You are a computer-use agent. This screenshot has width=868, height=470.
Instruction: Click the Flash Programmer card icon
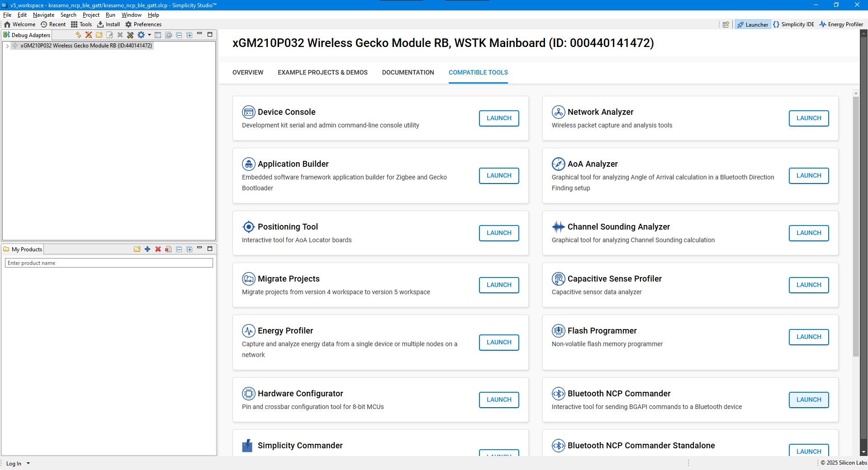tap(559, 331)
